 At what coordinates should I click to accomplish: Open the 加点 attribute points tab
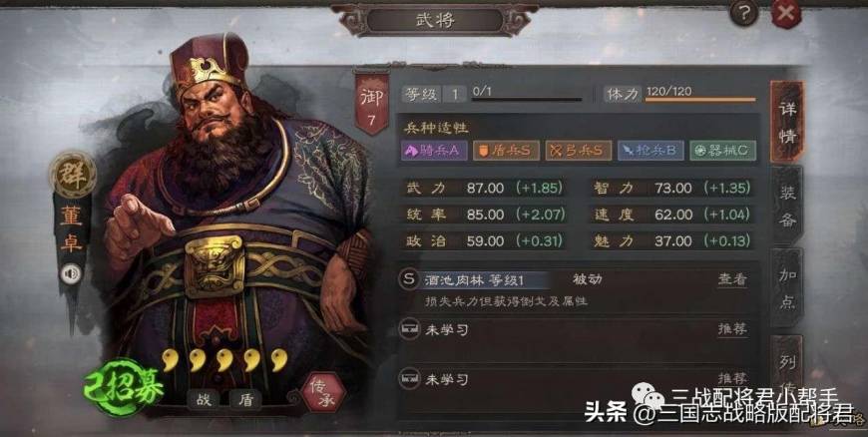pyautogui.click(x=786, y=288)
